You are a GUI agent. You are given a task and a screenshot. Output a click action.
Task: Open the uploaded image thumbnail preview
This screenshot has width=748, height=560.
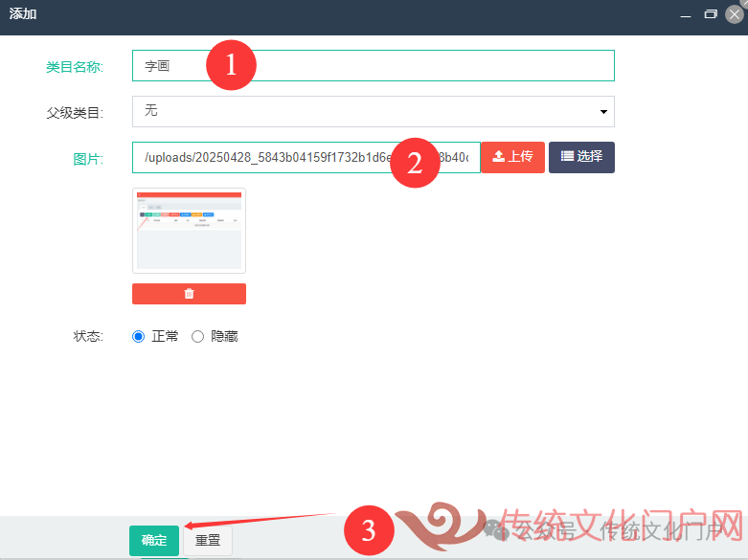pos(189,231)
